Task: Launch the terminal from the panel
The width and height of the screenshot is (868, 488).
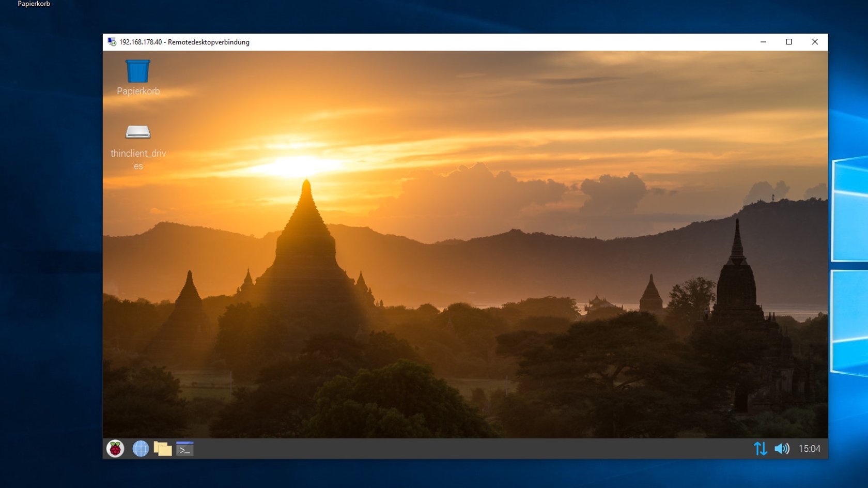Action: (x=184, y=449)
